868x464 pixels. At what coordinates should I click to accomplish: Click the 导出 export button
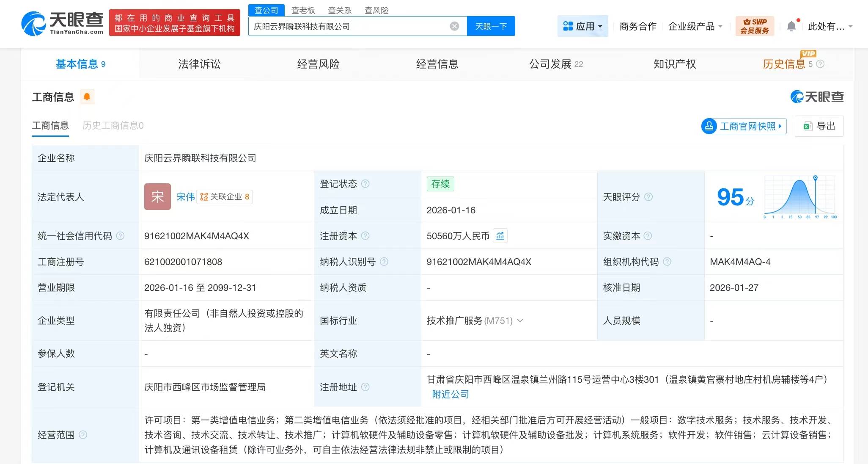(x=819, y=126)
